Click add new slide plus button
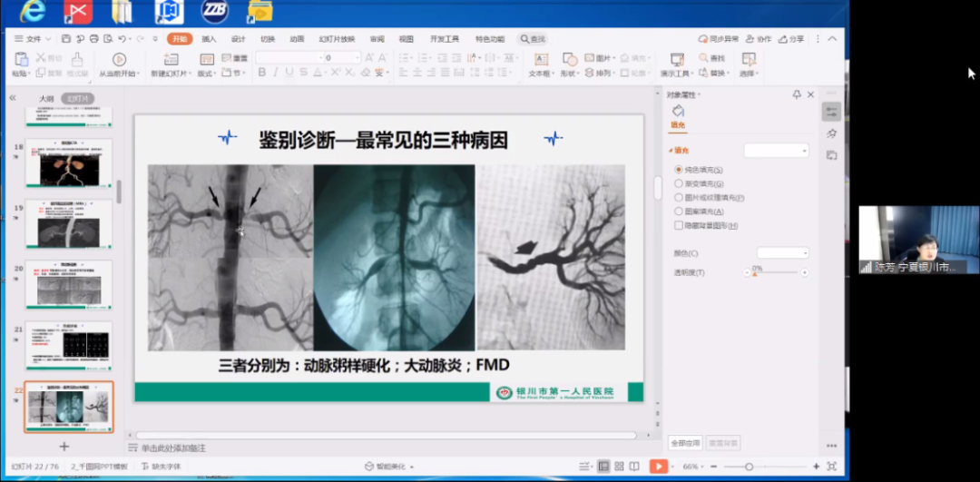This screenshot has height=482, width=980. click(x=64, y=447)
